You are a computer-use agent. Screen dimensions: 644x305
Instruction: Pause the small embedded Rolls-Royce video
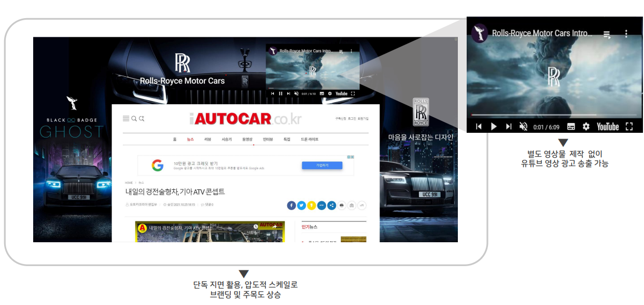(x=281, y=93)
